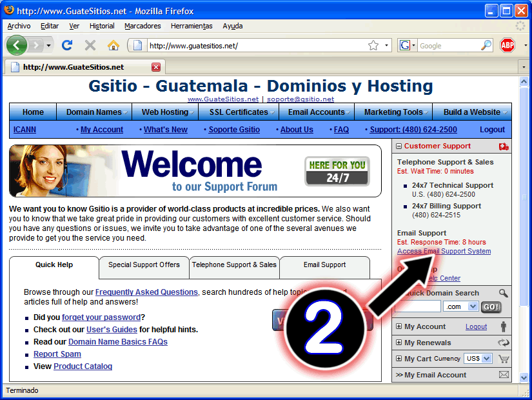Click the search magnifier in Google box
The image size is (532, 400).
[x=486, y=45]
